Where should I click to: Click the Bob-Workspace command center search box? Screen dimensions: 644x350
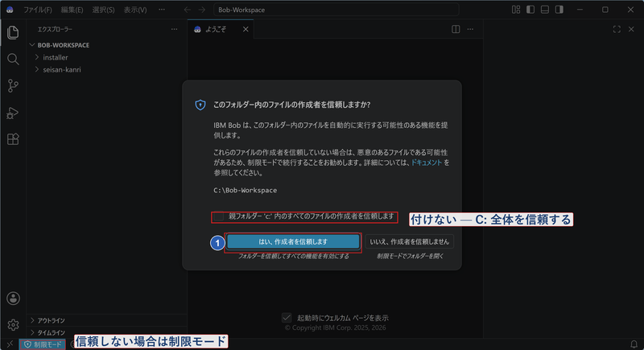(x=336, y=10)
